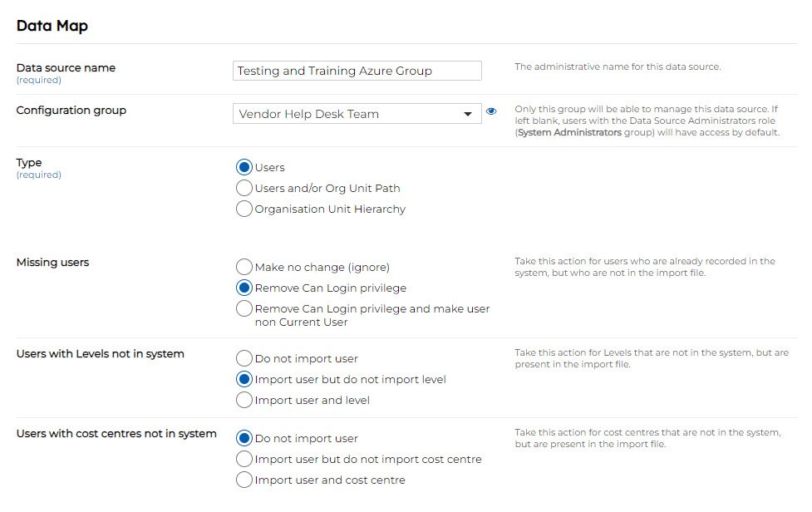812x512 pixels.
Task: Select Organisation Unit Hierarchy type option
Action: [x=244, y=209]
